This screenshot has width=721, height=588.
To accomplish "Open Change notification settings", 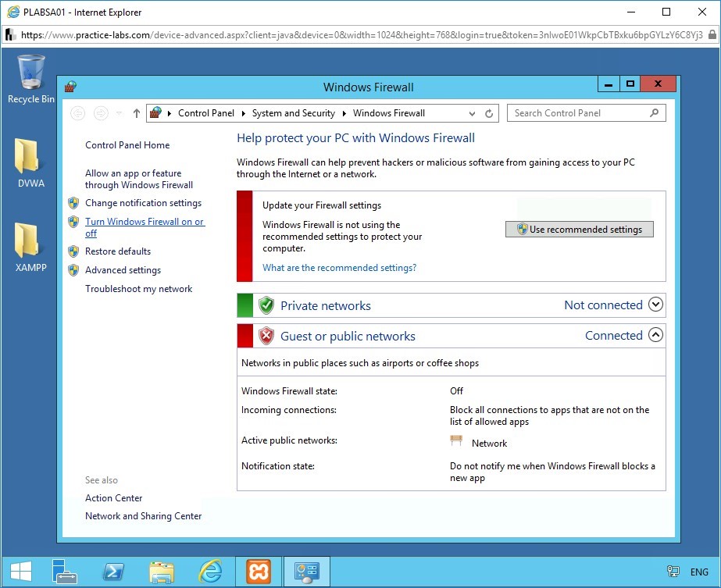I will pos(143,203).
